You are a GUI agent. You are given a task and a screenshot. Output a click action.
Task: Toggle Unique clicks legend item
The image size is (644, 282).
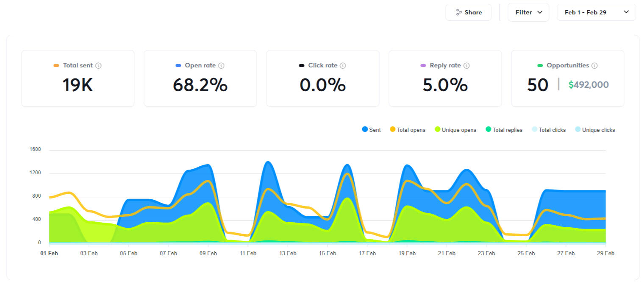[x=595, y=130]
